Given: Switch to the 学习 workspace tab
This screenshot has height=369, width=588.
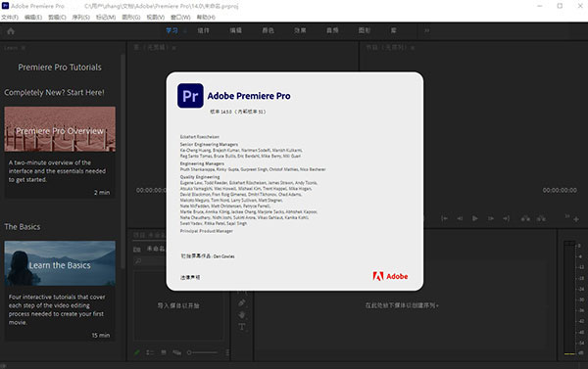Looking at the screenshot, I should [172, 30].
